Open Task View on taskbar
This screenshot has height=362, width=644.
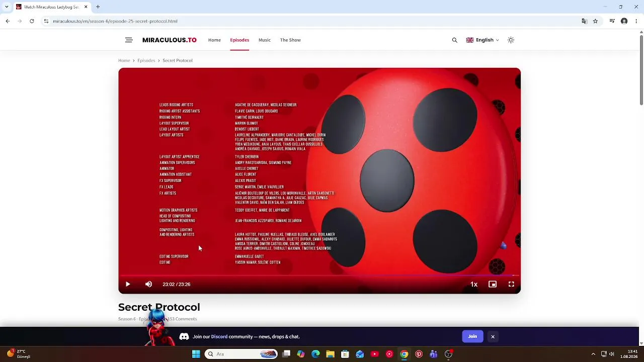[286, 354]
